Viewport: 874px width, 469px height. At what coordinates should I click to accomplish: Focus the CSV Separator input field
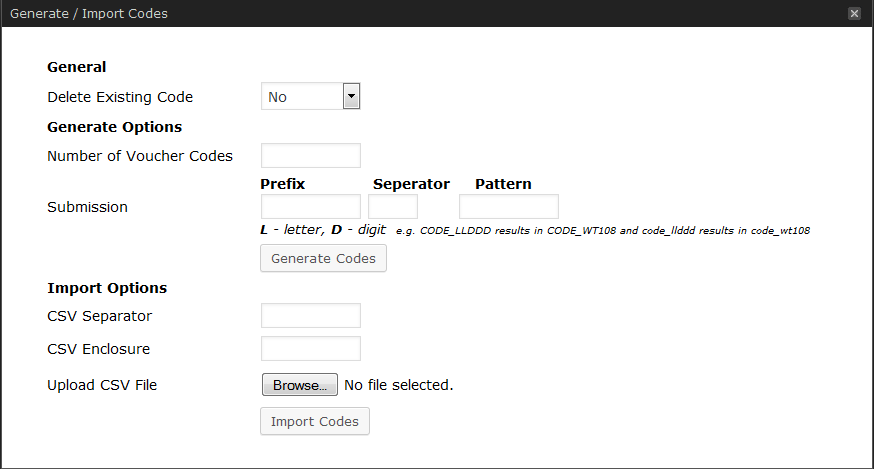pyautogui.click(x=310, y=316)
